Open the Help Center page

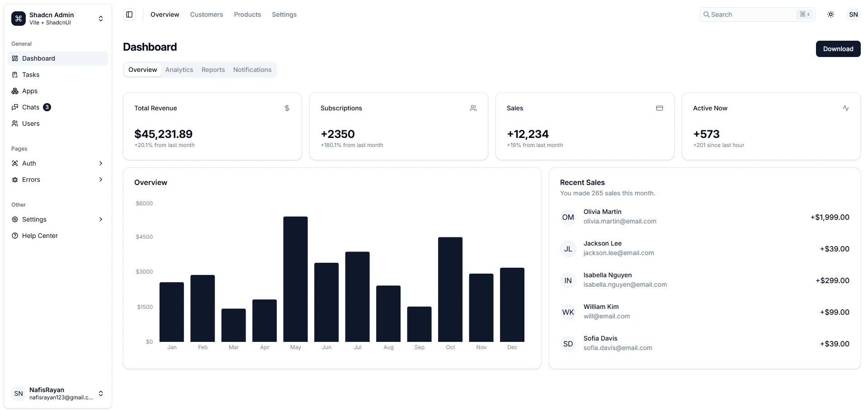(x=40, y=236)
